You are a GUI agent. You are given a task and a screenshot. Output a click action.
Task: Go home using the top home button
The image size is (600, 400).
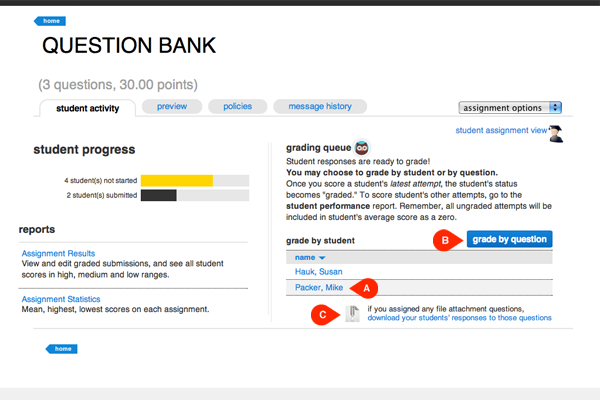49,20
